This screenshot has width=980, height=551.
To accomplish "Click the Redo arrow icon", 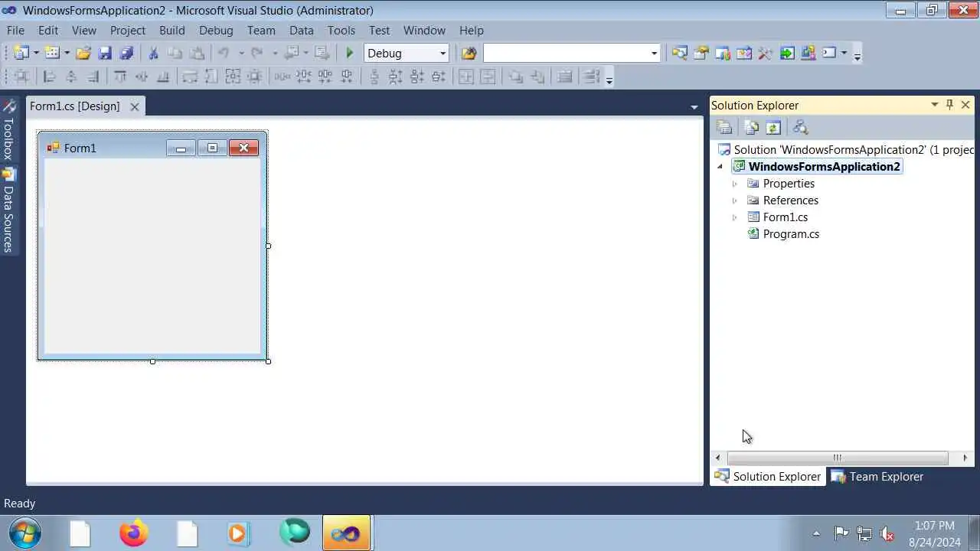I will click(257, 53).
